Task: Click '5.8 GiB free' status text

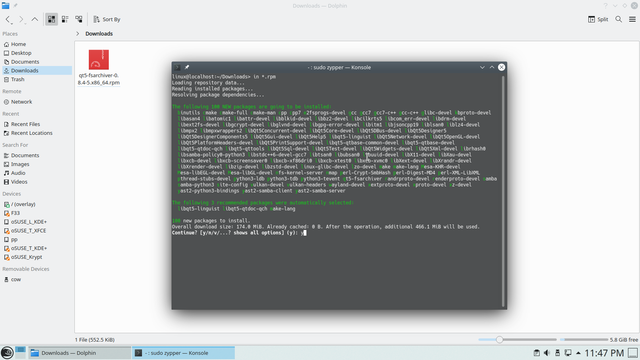Action: 624,340
